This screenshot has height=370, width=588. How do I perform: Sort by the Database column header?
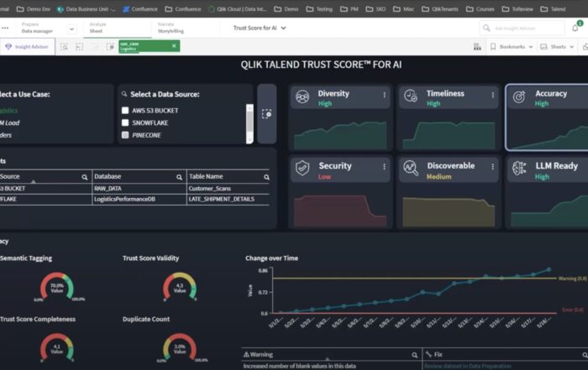coord(108,176)
